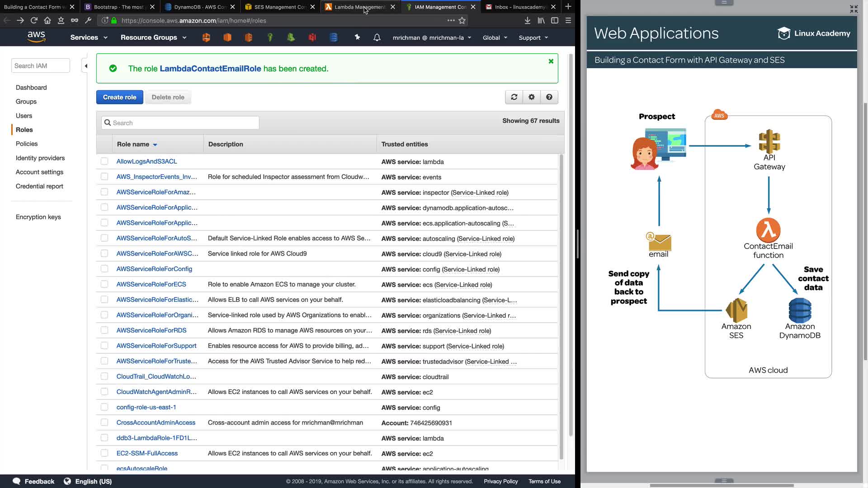Select the AllowLogsAndS3ACL role checkbox
Image resolution: width=868 pixels, height=488 pixels.
tap(104, 161)
